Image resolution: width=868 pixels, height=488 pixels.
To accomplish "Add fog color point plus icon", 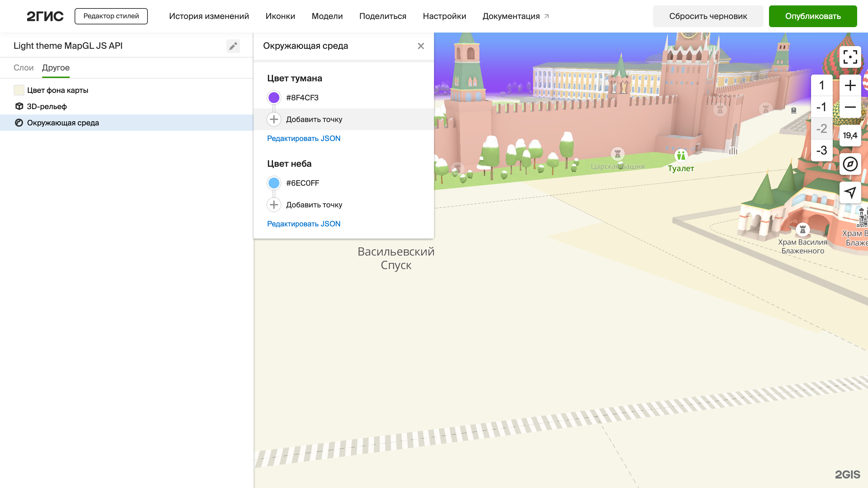I will [274, 119].
